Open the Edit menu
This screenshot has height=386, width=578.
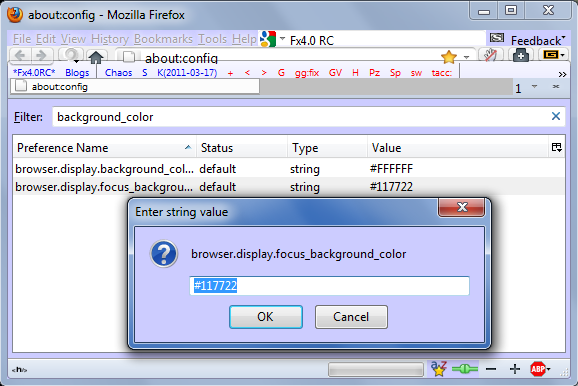coord(46,39)
